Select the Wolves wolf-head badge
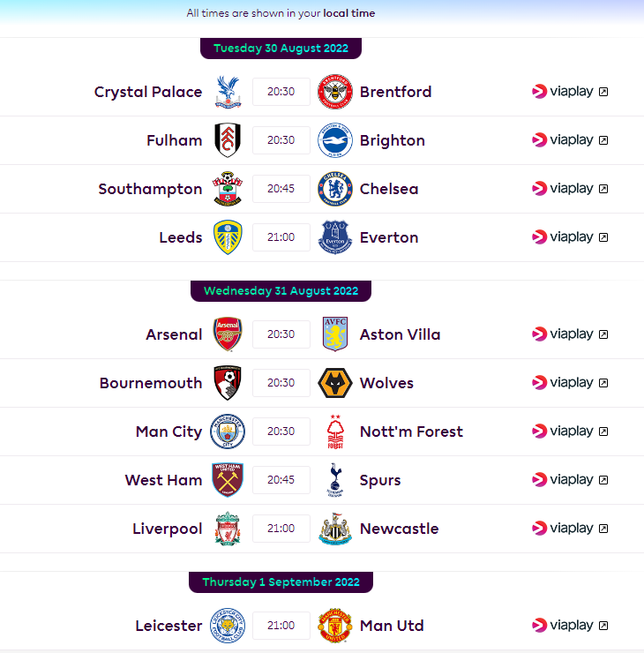This screenshot has height=653, width=644. 335,383
